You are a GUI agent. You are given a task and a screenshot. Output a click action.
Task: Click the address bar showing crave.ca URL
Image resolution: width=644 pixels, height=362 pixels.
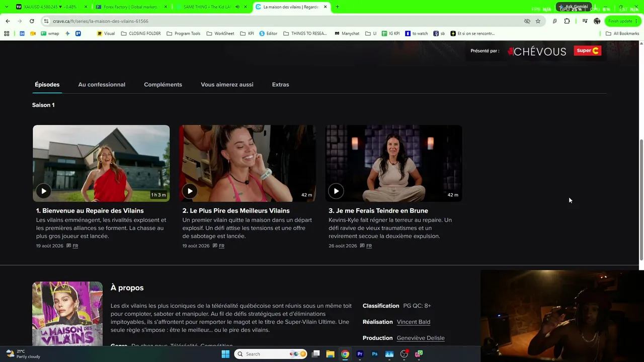pos(282,21)
